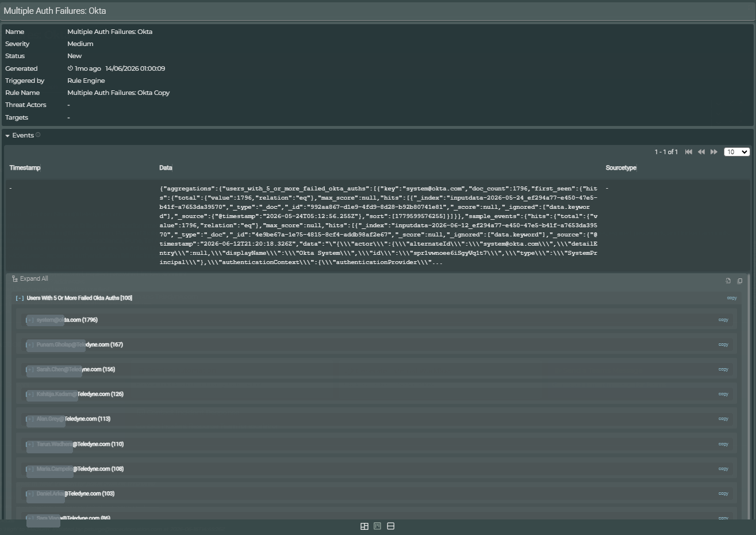
Task: Click Rule Name value Multiple Auth Failures: Okta Copy
Action: [118, 93]
